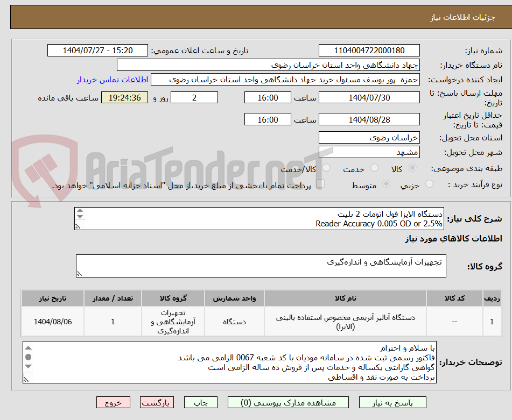
Task: Click buyer name field جهاد دانشگاهی
Action: click(x=268, y=65)
